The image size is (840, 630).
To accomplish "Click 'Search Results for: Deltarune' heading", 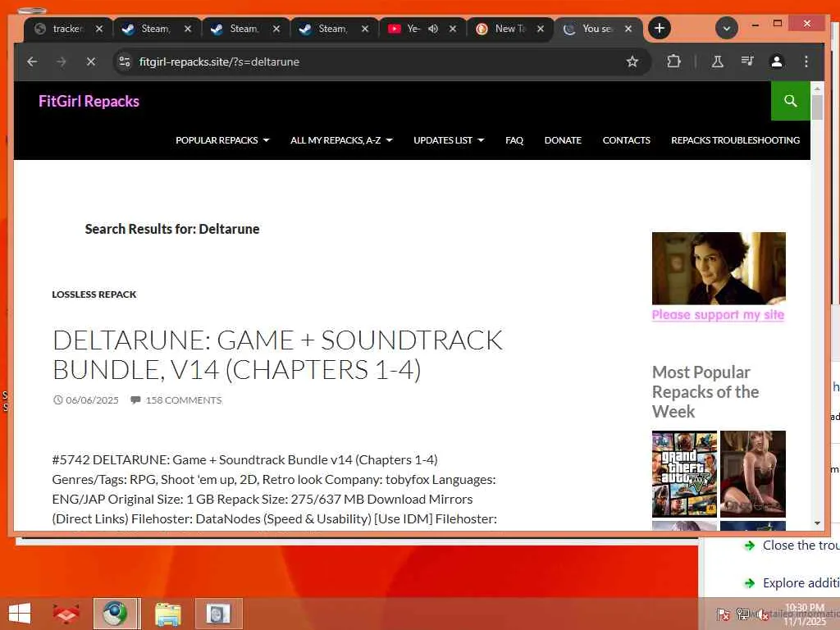I will tap(172, 230).
